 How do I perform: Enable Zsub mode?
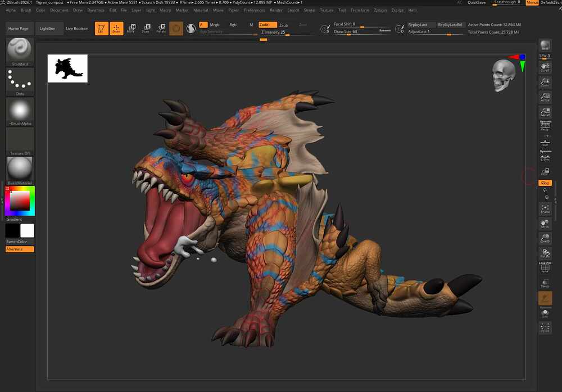click(283, 25)
